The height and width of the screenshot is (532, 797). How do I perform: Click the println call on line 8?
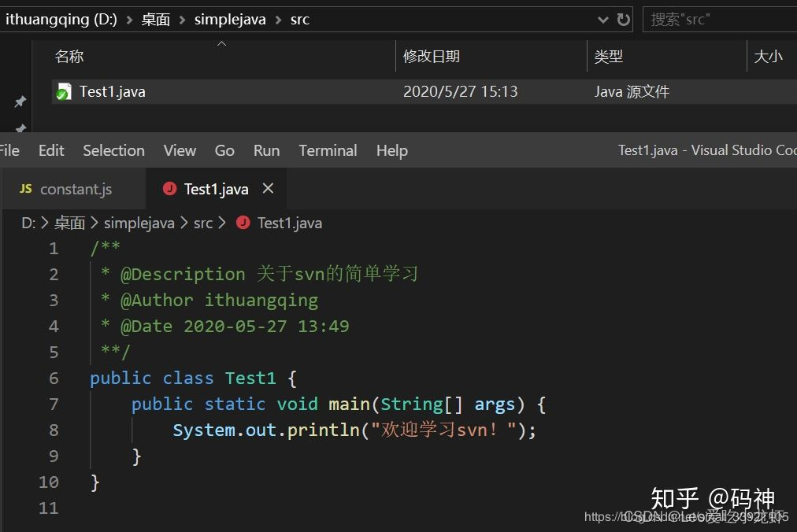(323, 430)
